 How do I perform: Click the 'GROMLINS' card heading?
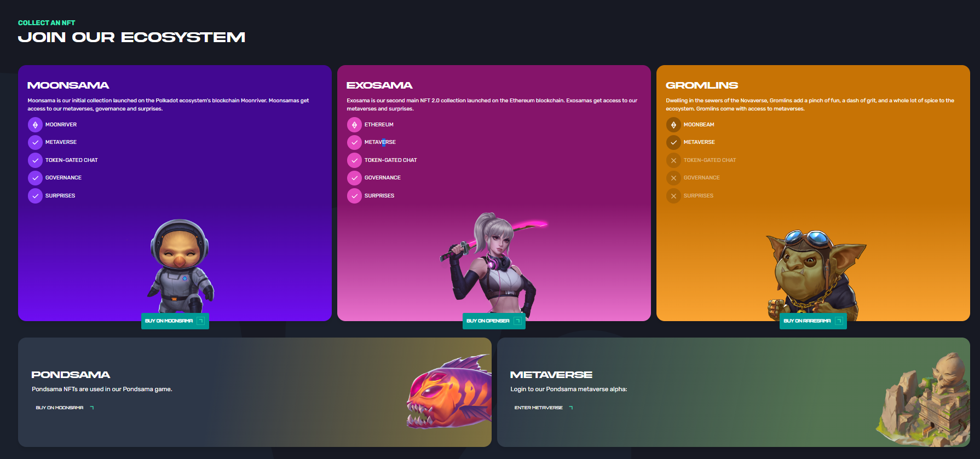point(702,85)
